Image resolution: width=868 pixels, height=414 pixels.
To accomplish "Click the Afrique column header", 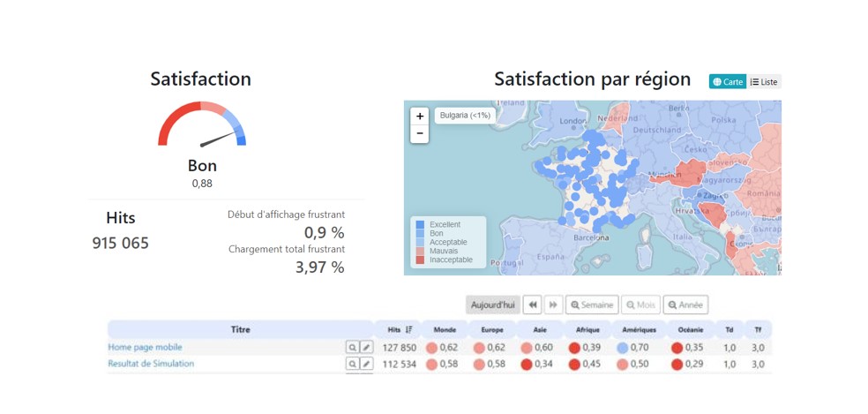I will 587,329.
